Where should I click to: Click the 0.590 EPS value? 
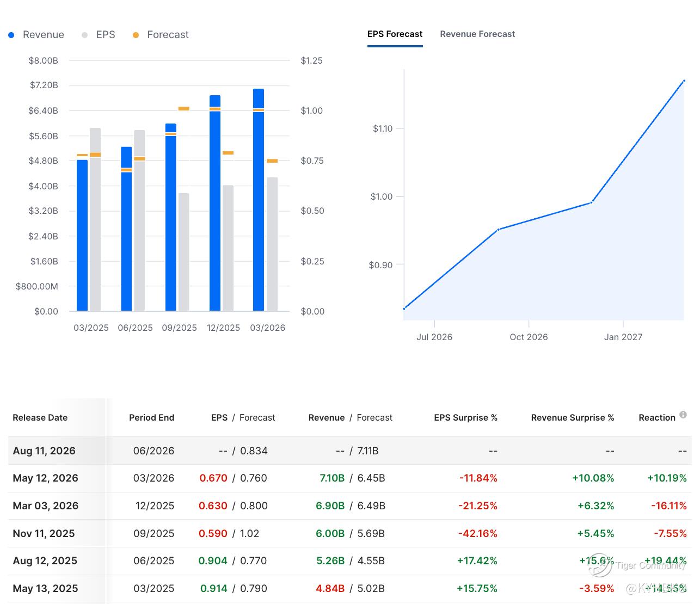[x=213, y=533]
